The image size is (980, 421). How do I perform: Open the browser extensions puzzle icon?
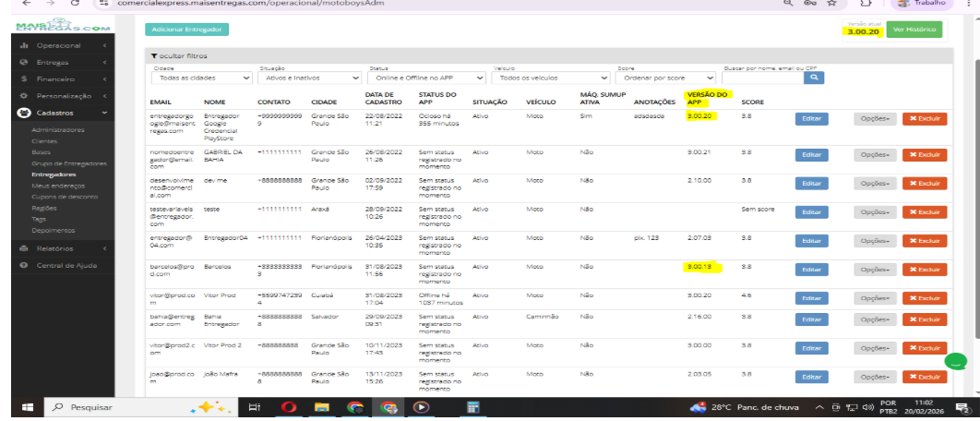pos(865,3)
